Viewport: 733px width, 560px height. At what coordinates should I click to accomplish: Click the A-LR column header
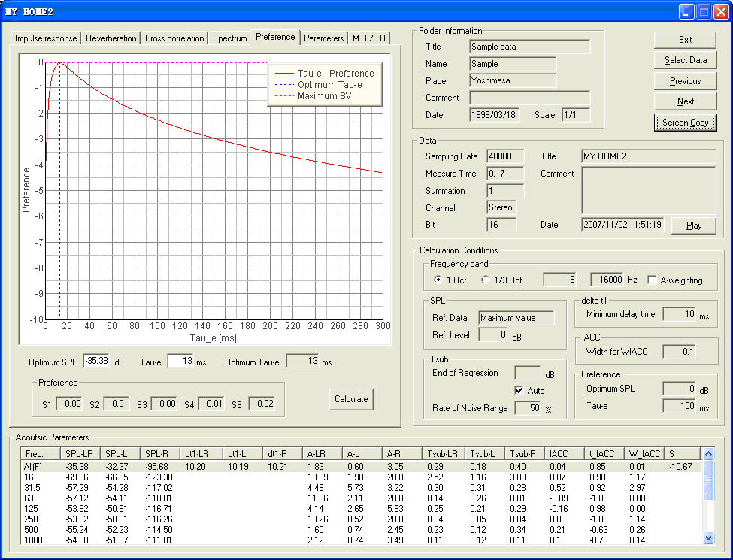click(x=322, y=454)
